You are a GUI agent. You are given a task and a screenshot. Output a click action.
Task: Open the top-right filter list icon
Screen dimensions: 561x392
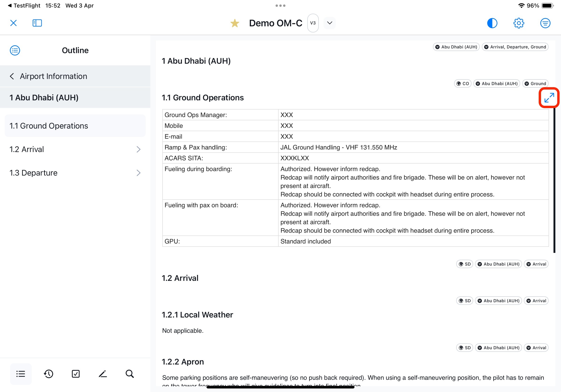click(545, 23)
